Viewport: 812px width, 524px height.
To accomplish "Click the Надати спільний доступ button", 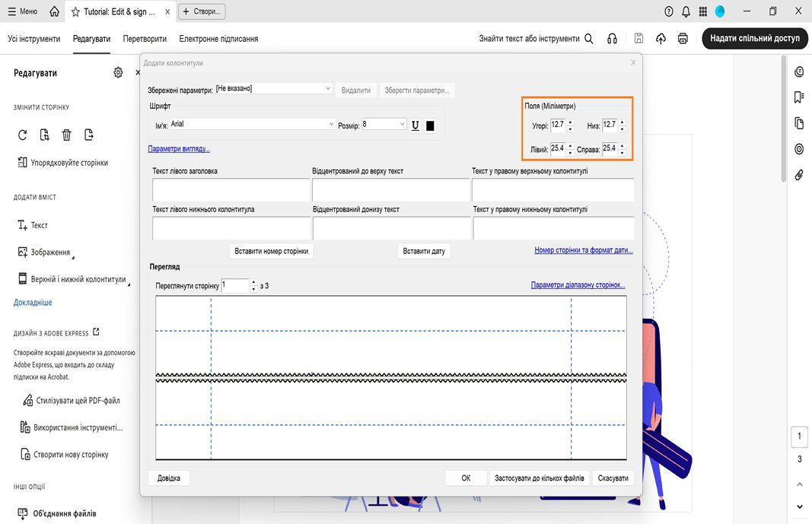I will coord(754,38).
